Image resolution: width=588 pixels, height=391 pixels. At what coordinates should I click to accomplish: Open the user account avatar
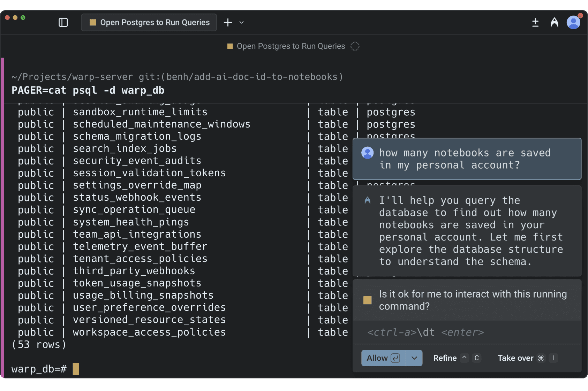pos(573,22)
